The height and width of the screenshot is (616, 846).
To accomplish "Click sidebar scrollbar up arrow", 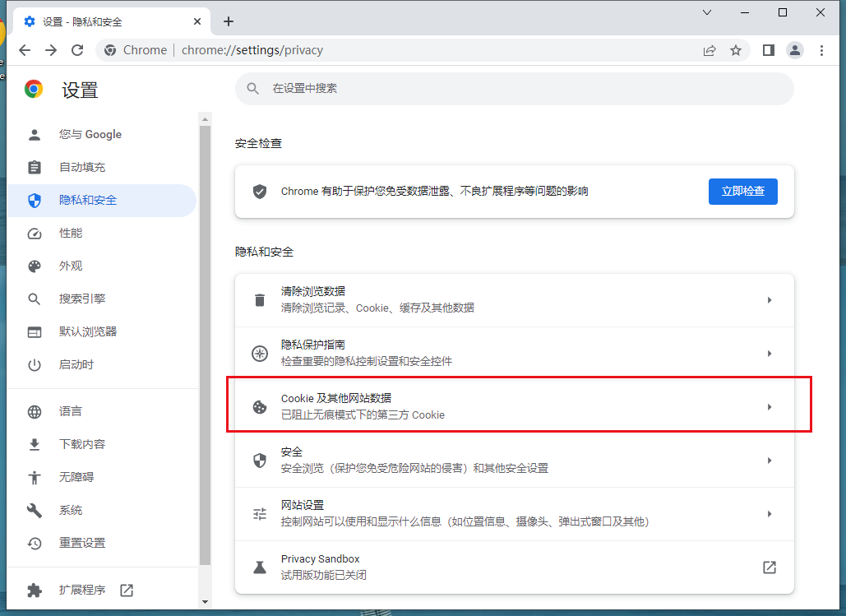I will [205, 118].
